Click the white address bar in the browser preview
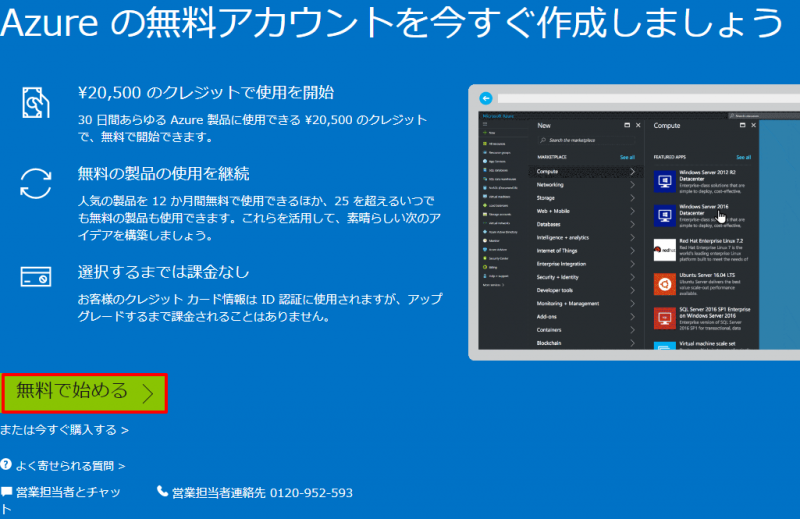This screenshot has height=519, width=800. 649,98
